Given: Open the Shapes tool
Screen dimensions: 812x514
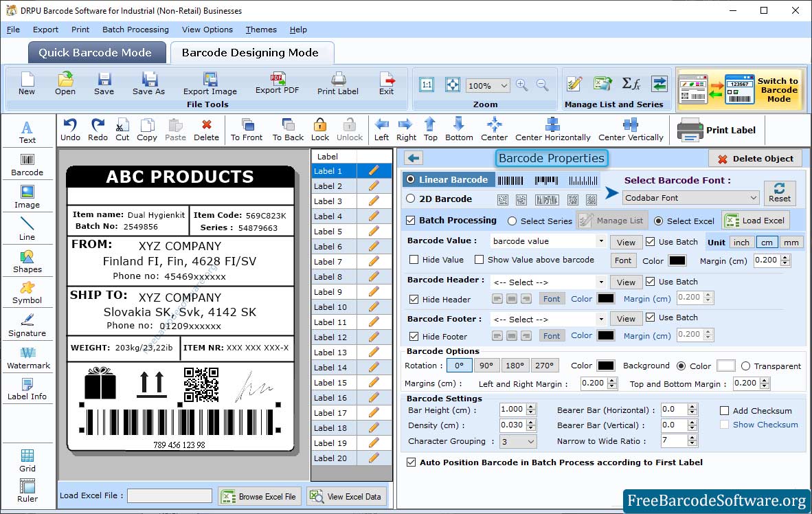Looking at the screenshot, I should (27, 262).
